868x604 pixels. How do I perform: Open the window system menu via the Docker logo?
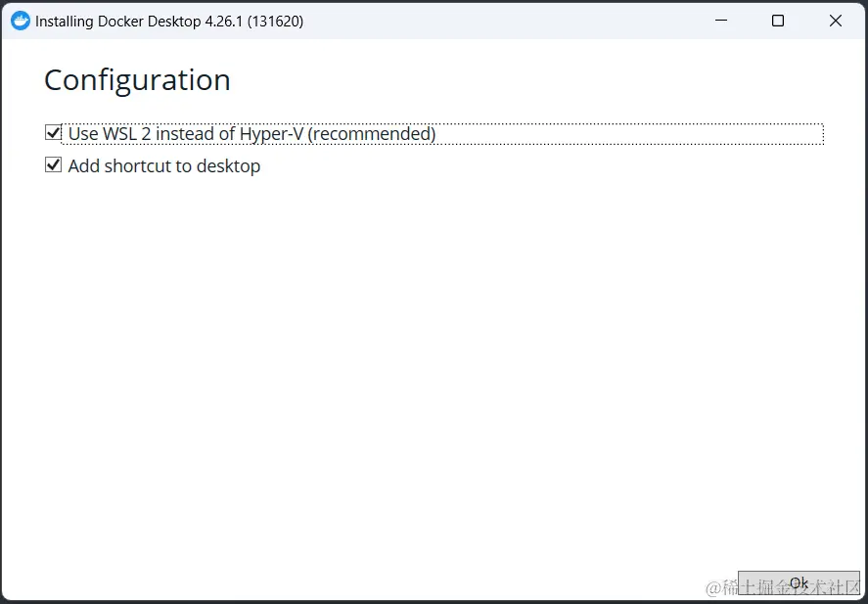coord(19,20)
